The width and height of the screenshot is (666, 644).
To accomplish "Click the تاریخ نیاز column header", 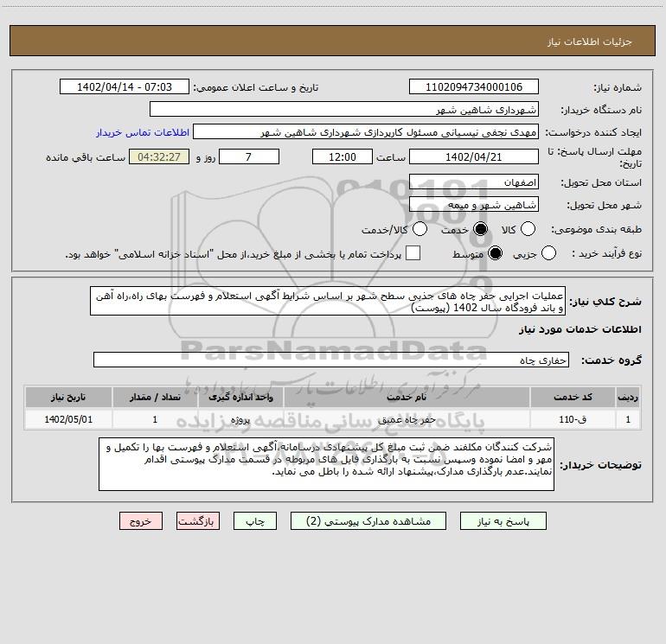I will pos(68,398).
